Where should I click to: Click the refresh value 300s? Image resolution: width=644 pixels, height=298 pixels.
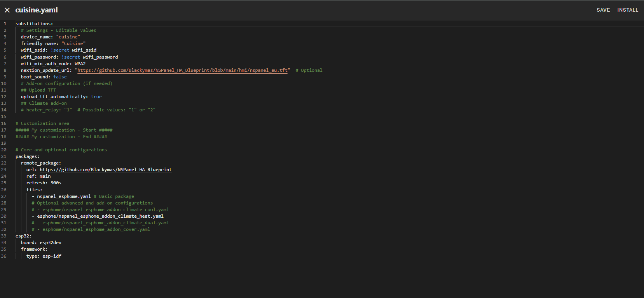pyautogui.click(x=56, y=183)
